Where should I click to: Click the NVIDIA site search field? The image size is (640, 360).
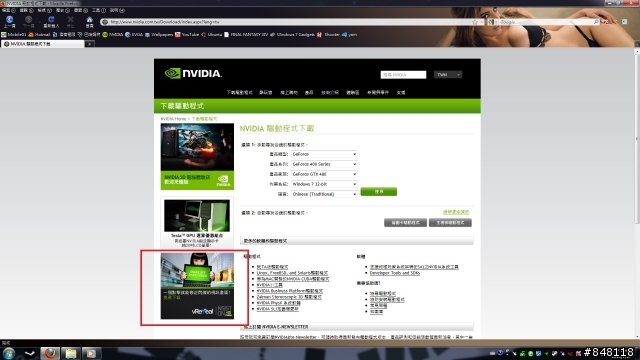403,75
